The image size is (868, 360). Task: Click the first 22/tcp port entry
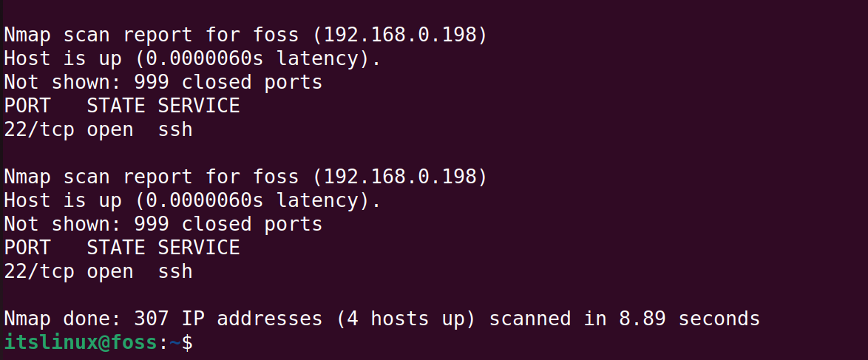click(38, 130)
